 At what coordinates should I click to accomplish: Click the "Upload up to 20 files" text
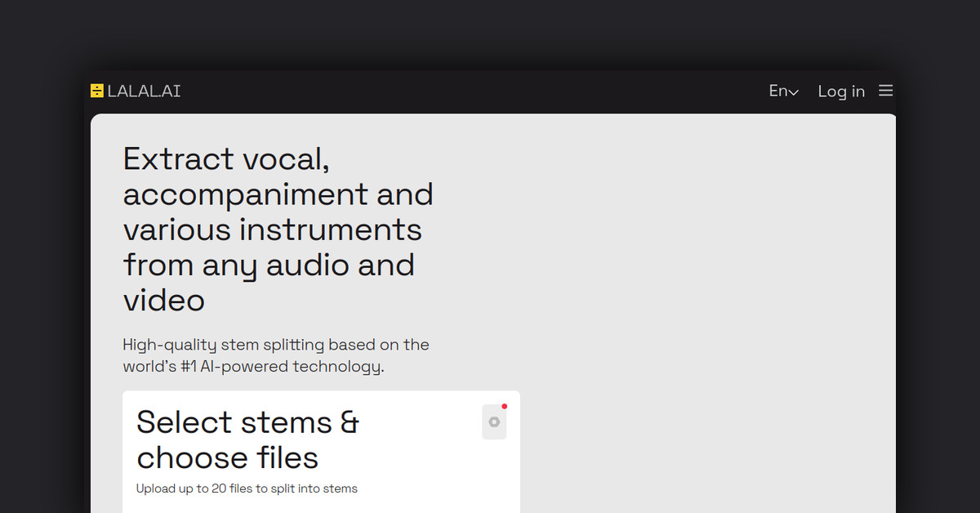click(247, 488)
